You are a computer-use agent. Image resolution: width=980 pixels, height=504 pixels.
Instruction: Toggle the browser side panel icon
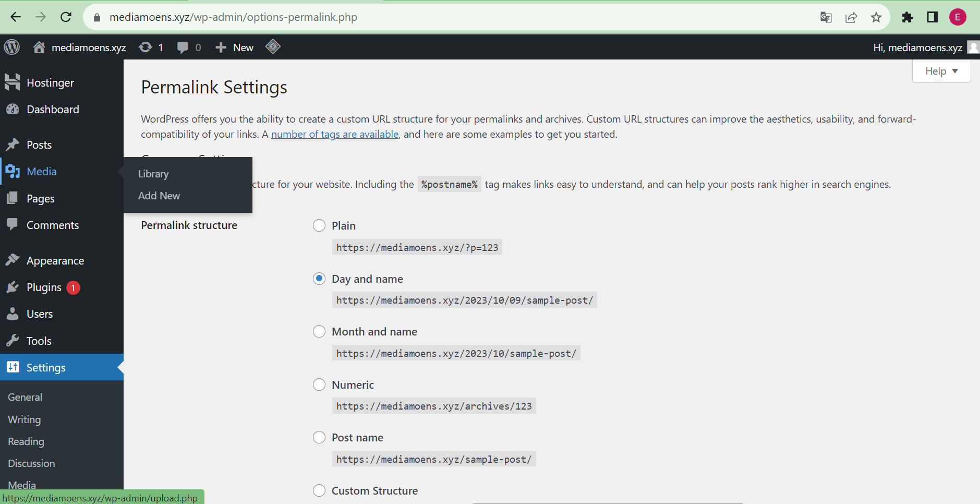click(x=933, y=17)
